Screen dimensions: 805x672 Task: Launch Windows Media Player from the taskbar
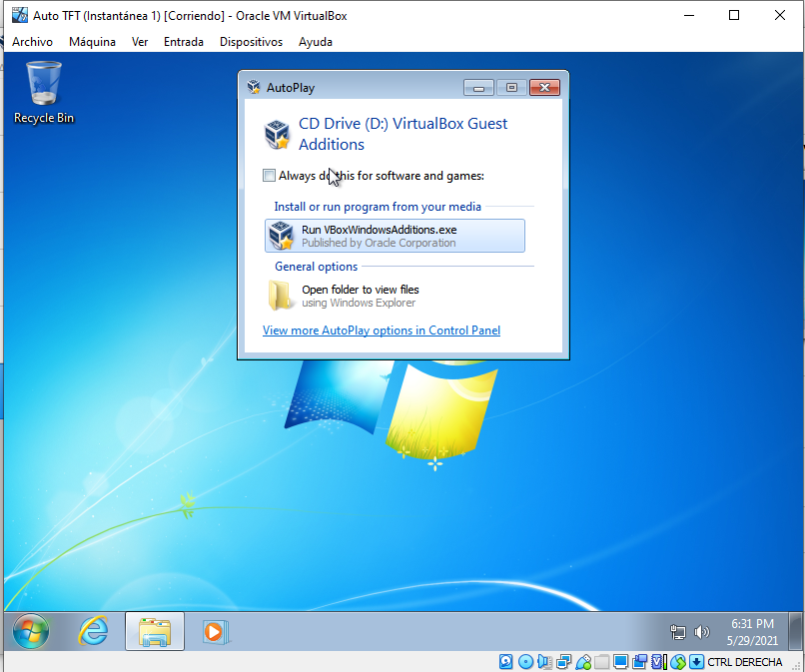click(x=214, y=631)
